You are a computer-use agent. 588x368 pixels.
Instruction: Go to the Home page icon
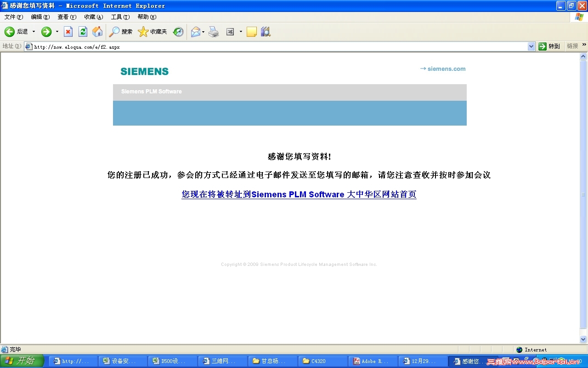coord(97,32)
